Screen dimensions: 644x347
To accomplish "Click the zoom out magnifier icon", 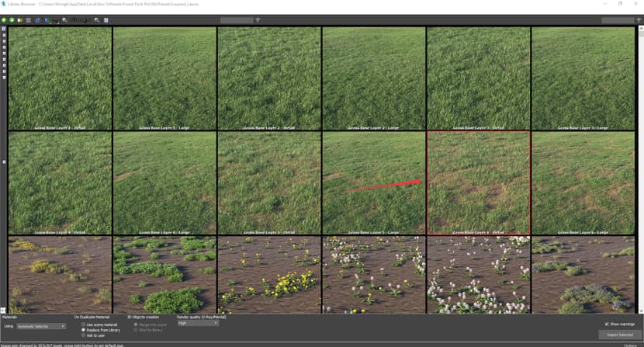I will pos(65,19).
